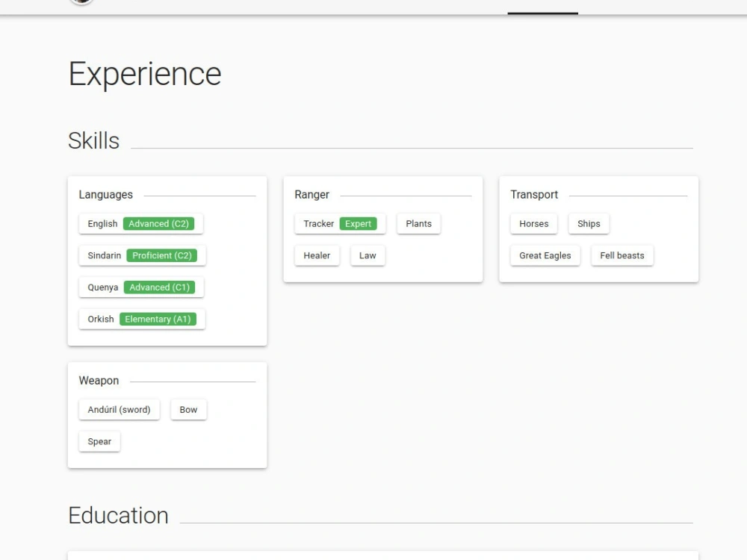
Task: Select the Expert badge on Tracker
Action: (x=359, y=224)
